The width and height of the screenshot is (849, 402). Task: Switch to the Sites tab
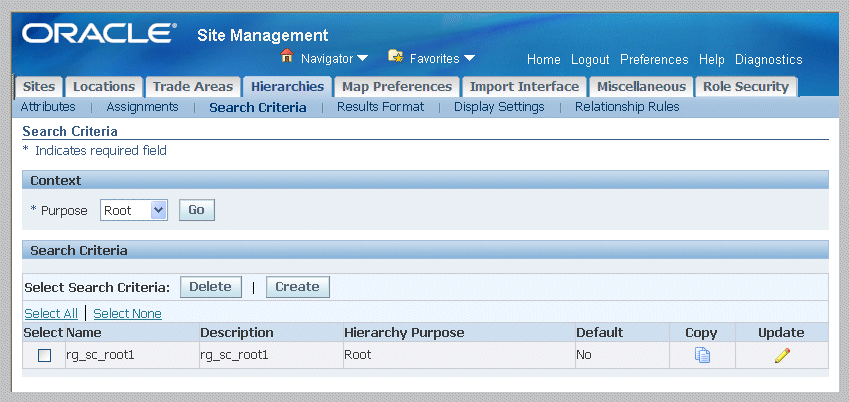point(39,87)
